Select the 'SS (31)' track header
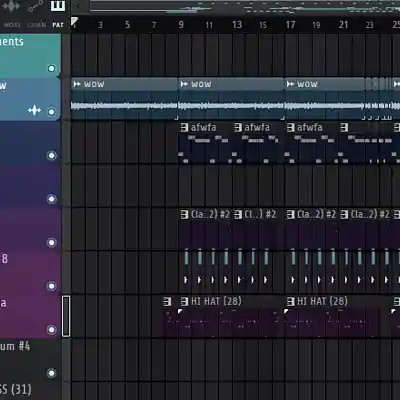The width and height of the screenshot is (400, 400). click(30, 391)
